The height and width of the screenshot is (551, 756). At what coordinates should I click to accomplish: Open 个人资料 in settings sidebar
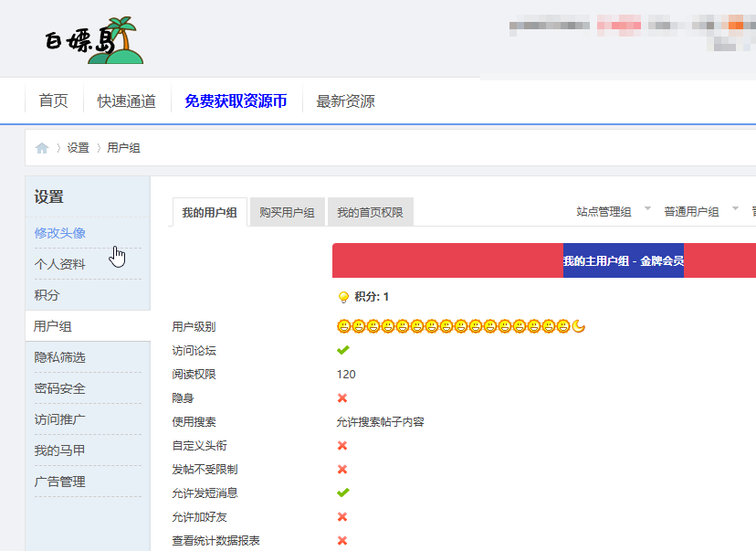[x=59, y=264]
